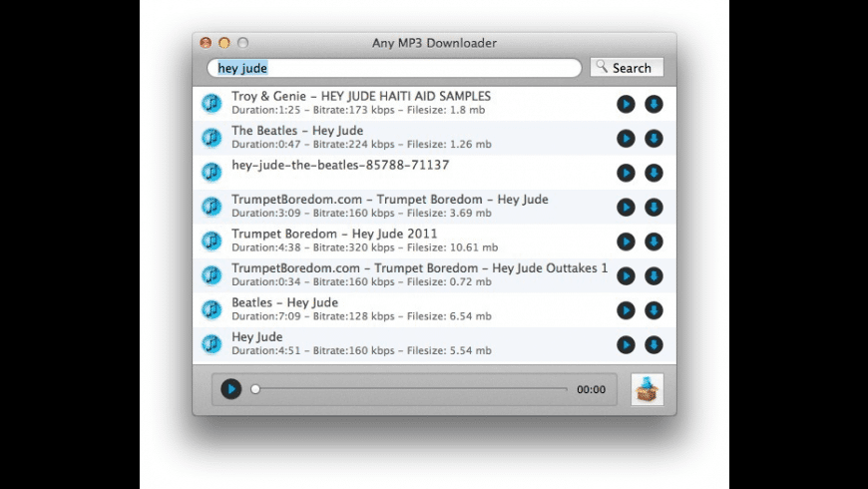Start playback with the bottom player play button
Screen dimensions: 868x489
(x=230, y=389)
